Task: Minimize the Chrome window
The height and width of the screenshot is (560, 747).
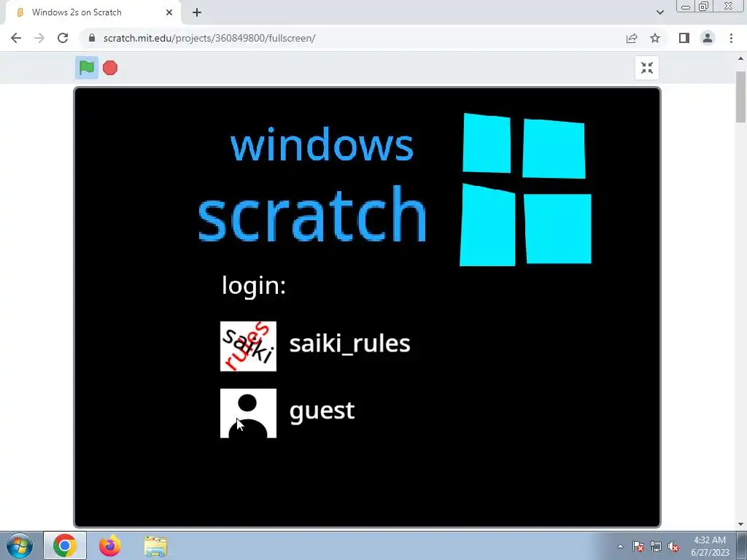Action: pyautogui.click(x=686, y=7)
